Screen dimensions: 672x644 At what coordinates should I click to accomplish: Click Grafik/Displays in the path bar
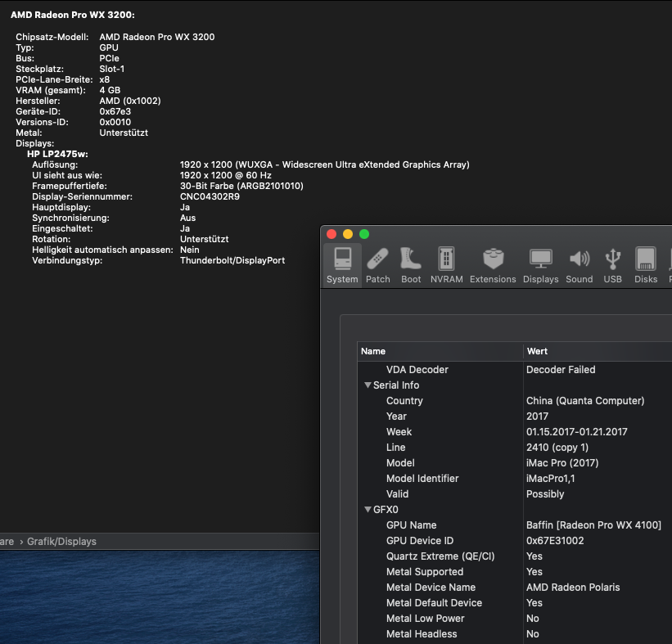tap(61, 541)
